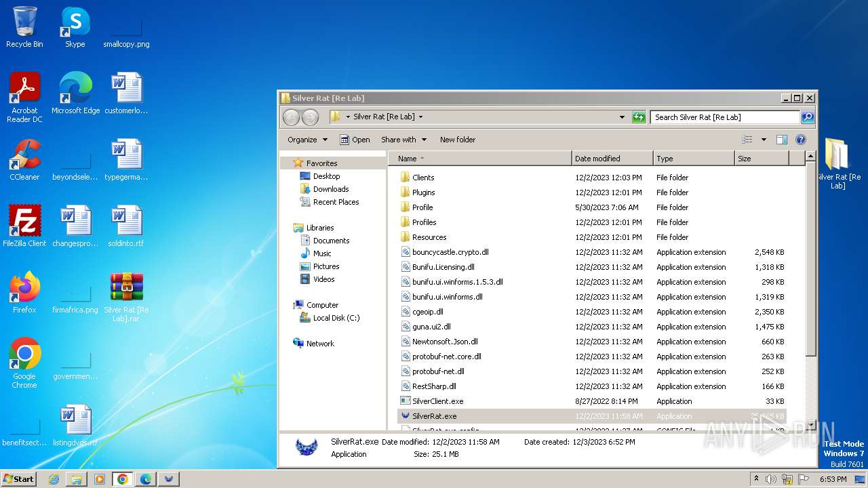
Task: Click the Search Silver Rat input field
Action: point(725,117)
